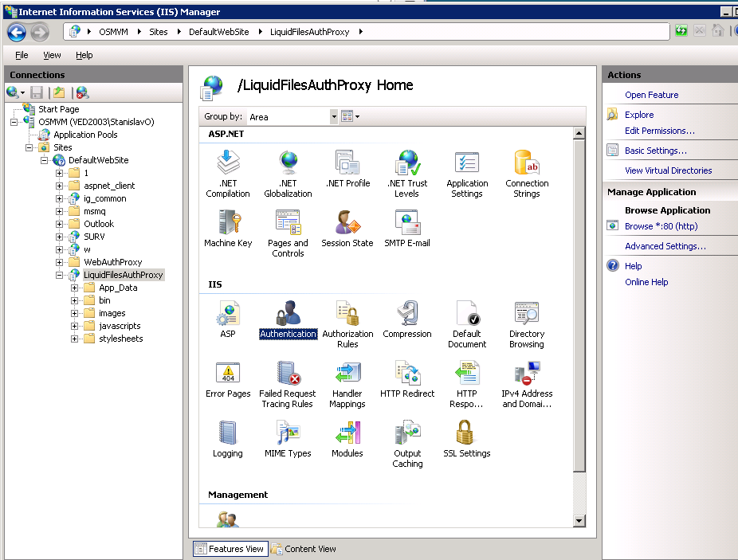Image resolution: width=738 pixels, height=560 pixels.
Task: Open the Group by Area dropdown
Action: (334, 117)
